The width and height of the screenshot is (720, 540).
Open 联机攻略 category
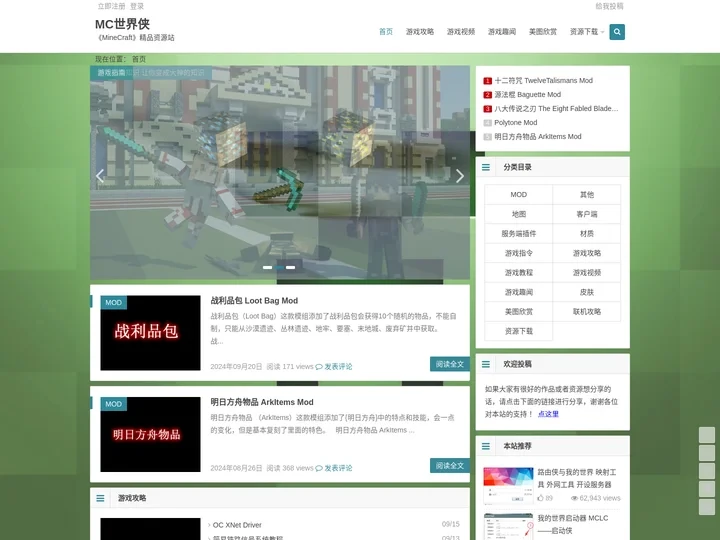586,312
